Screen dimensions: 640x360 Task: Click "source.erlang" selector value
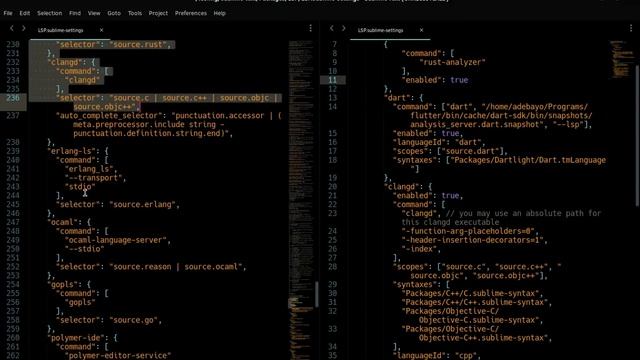[x=142, y=204]
